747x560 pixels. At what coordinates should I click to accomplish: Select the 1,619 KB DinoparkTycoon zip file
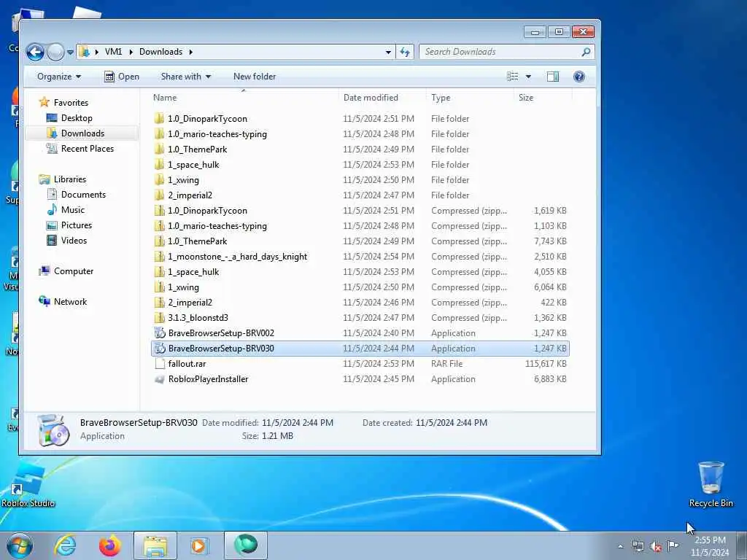(360, 211)
